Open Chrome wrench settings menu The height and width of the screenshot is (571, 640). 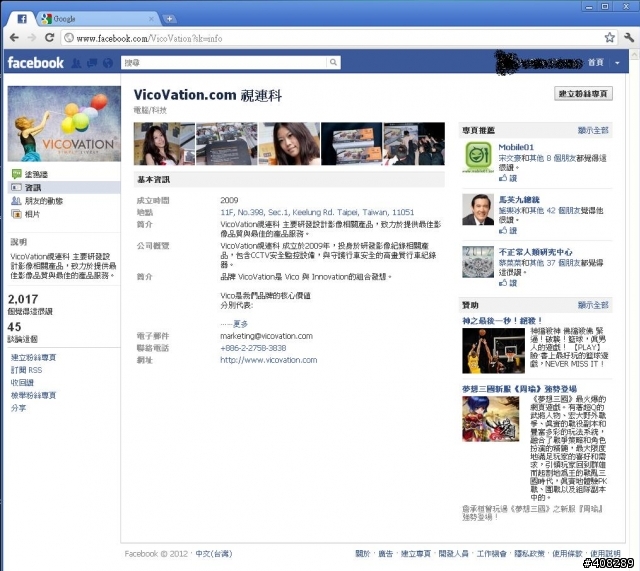[x=629, y=38]
